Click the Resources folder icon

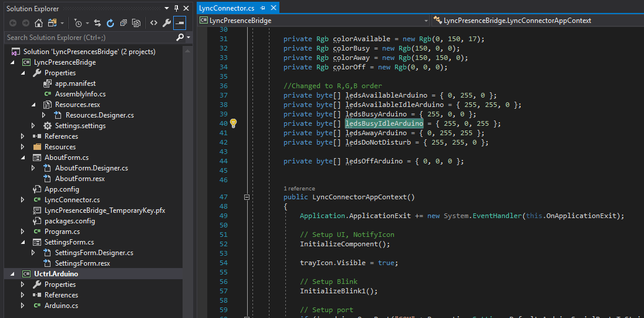38,147
